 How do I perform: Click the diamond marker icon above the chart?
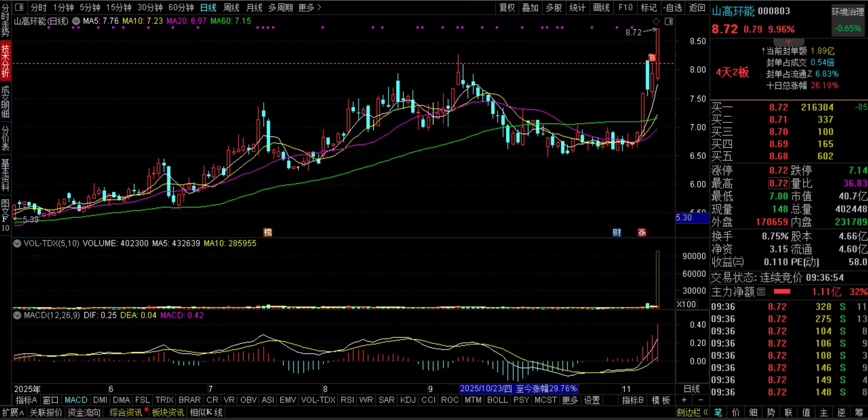pyautogui.click(x=656, y=22)
